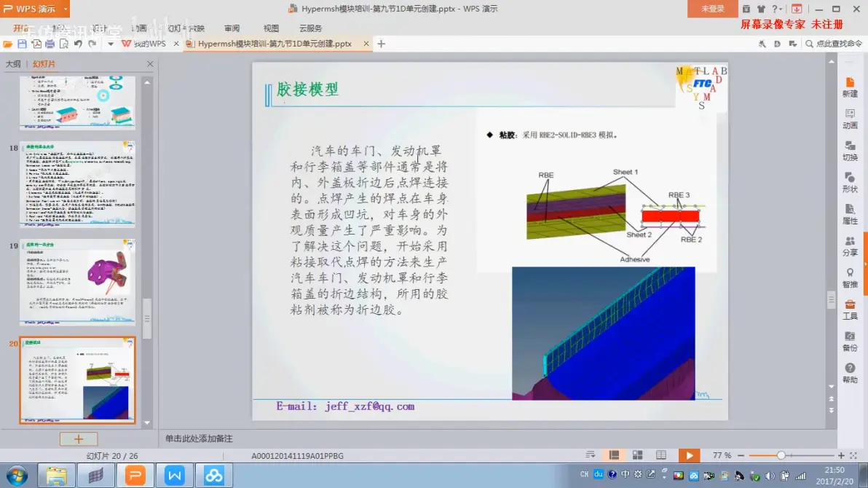This screenshot has width=868, height=488.
Task: Open the Windows Start button
Action: point(17,476)
